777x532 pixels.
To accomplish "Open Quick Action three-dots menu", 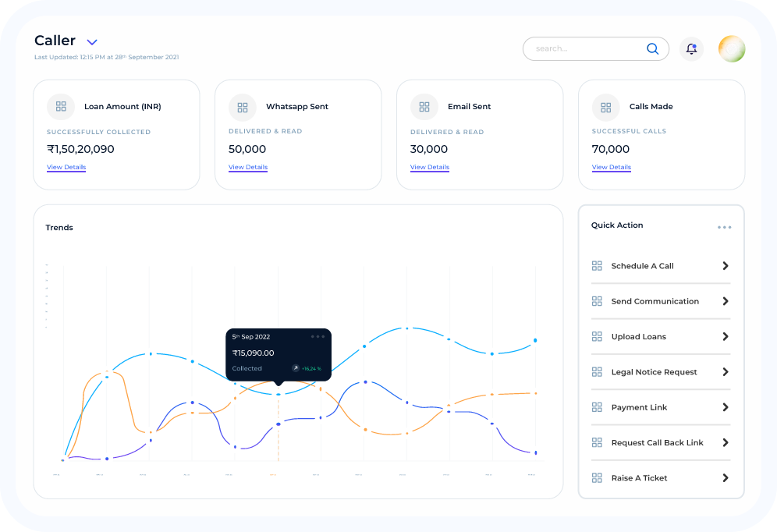I will click(x=724, y=228).
